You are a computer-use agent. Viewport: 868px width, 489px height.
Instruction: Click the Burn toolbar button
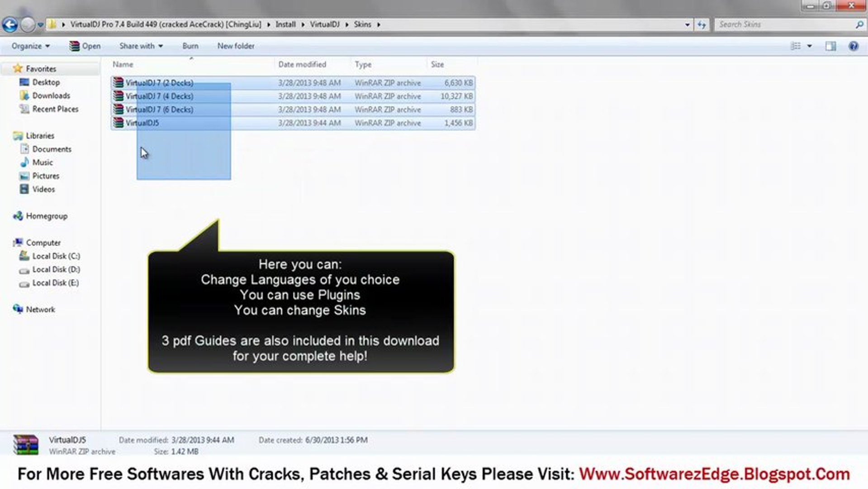(190, 46)
